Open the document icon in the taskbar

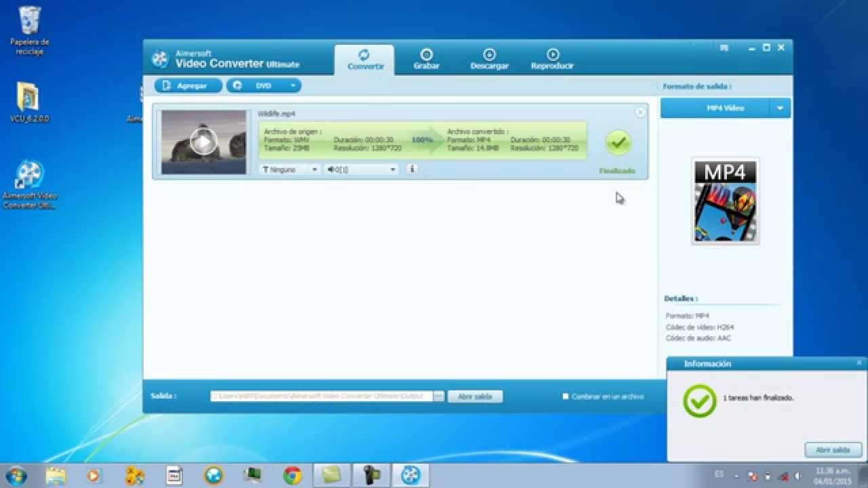point(174,476)
